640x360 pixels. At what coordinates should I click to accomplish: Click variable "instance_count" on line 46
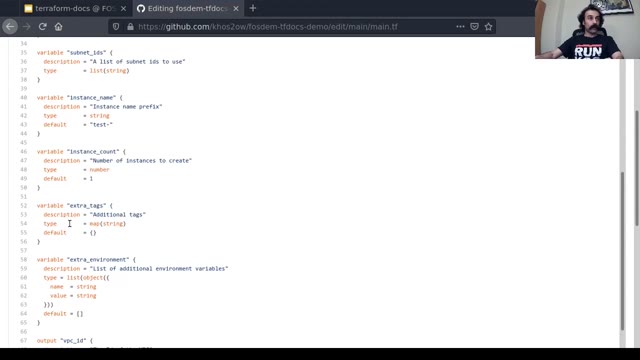coord(81,151)
